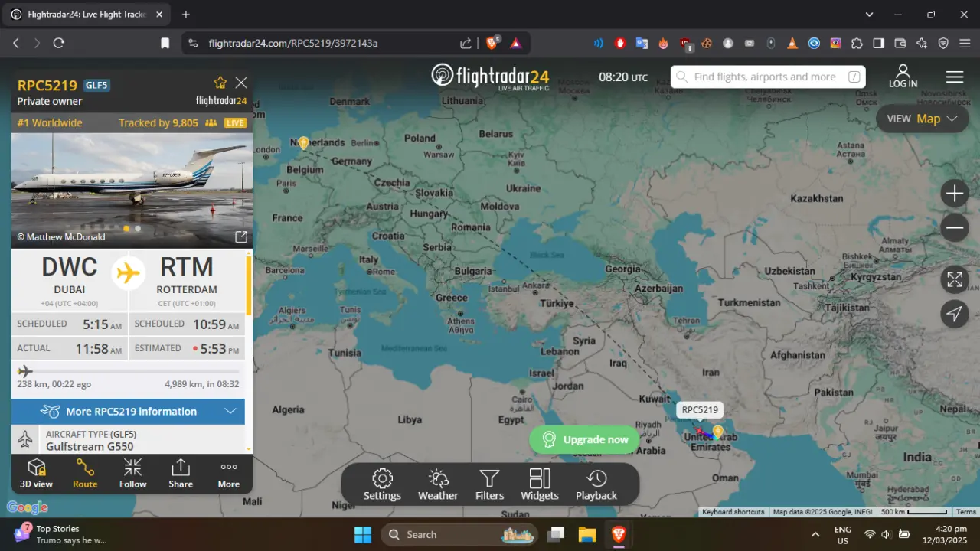
Task: Select the second photo carousel dot
Action: 138,228
